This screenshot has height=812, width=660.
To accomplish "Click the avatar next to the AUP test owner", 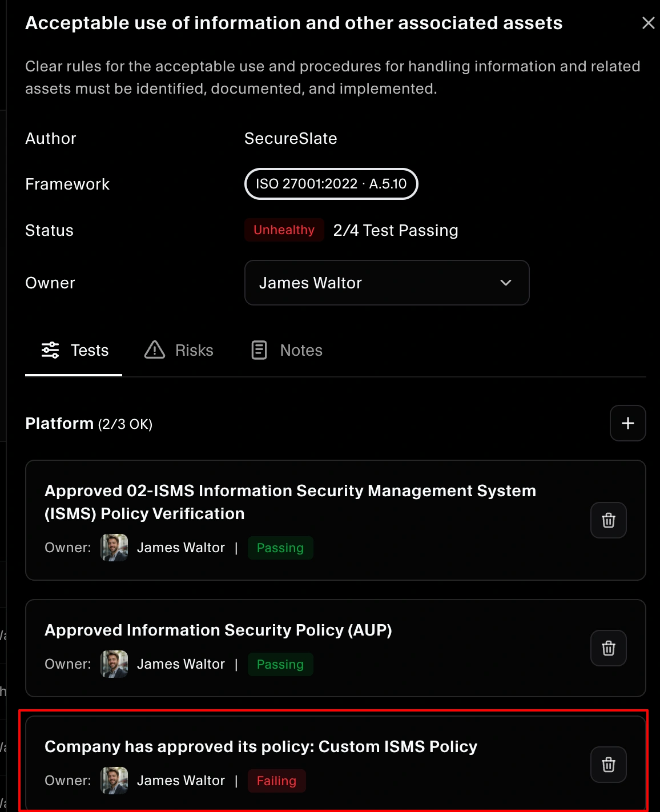I will pos(114,664).
